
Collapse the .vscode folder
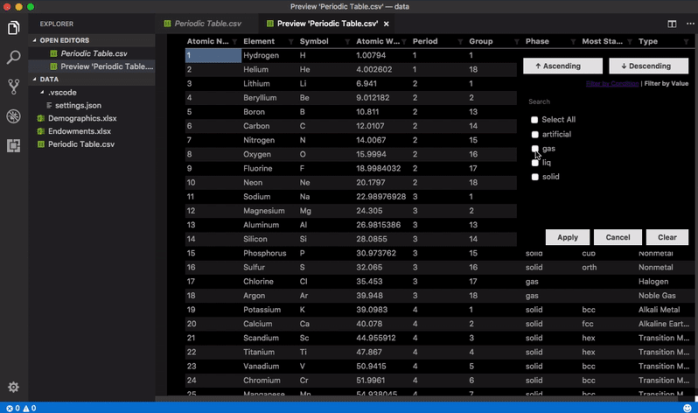42,92
